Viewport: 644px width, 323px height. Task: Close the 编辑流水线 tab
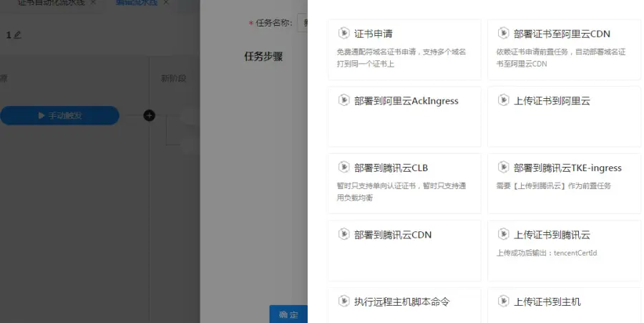pos(166,2)
